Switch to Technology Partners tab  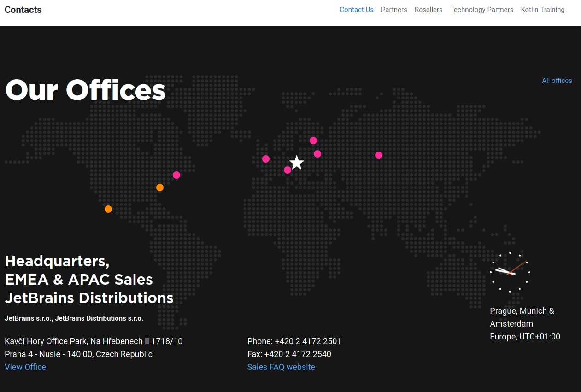point(481,10)
